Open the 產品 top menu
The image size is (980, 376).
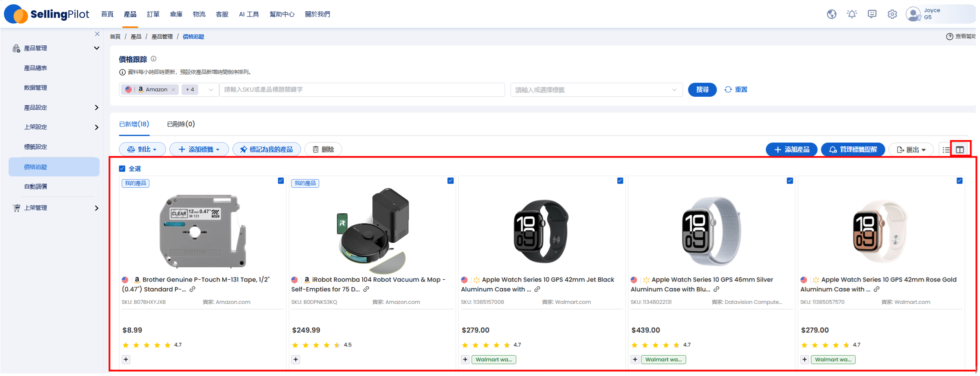click(130, 14)
